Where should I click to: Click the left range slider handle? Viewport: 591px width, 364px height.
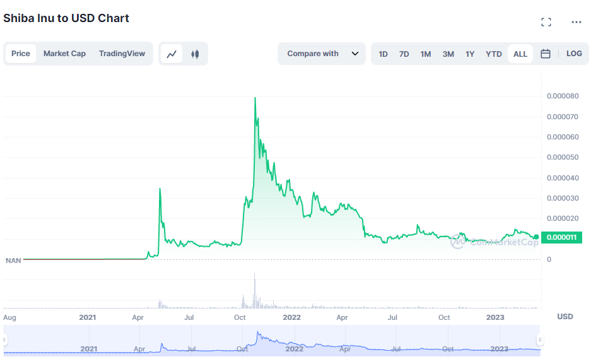(4, 340)
